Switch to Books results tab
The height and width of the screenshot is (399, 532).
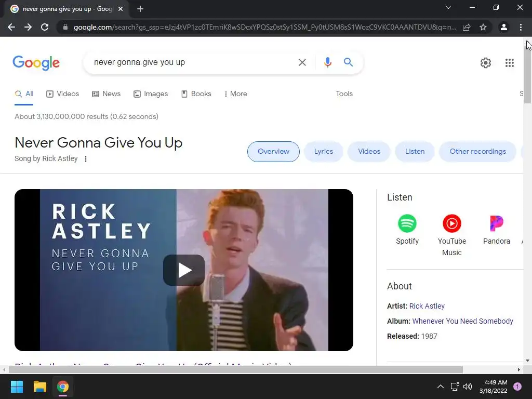[x=196, y=94]
